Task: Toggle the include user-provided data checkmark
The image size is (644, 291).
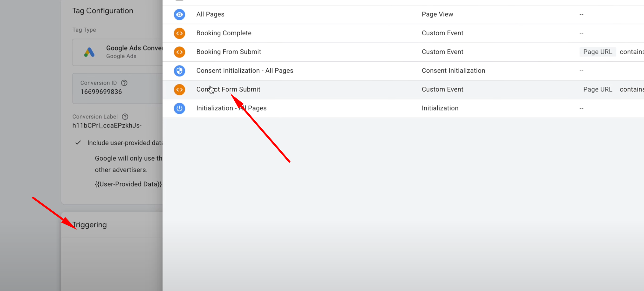Action: tap(78, 143)
